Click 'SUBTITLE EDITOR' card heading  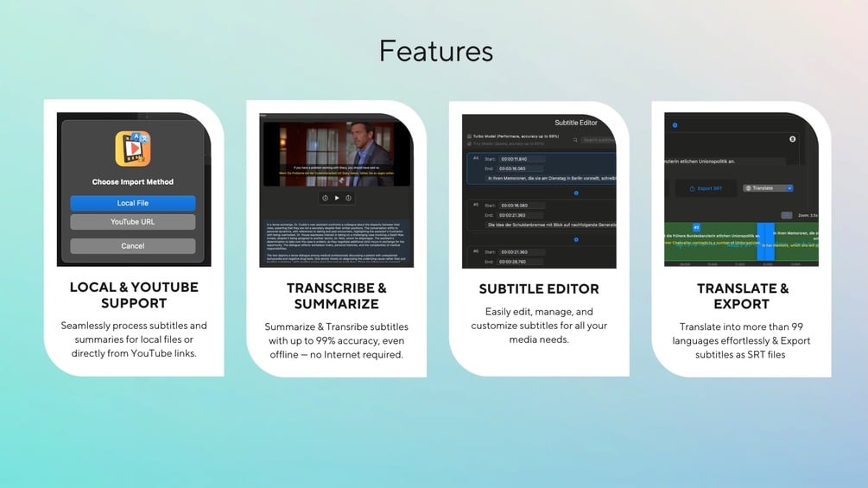coord(539,288)
